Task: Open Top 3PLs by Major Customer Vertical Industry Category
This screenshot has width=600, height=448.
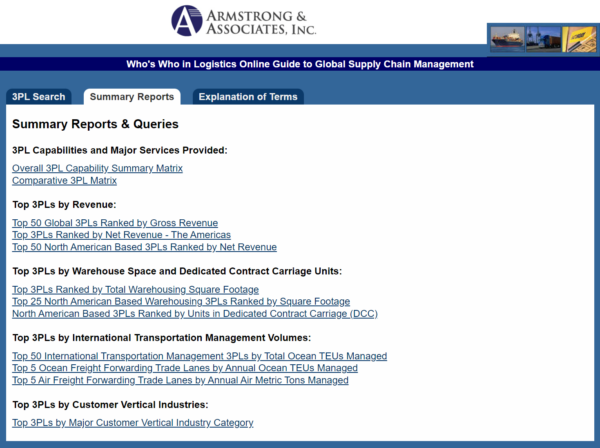Action: (x=133, y=423)
